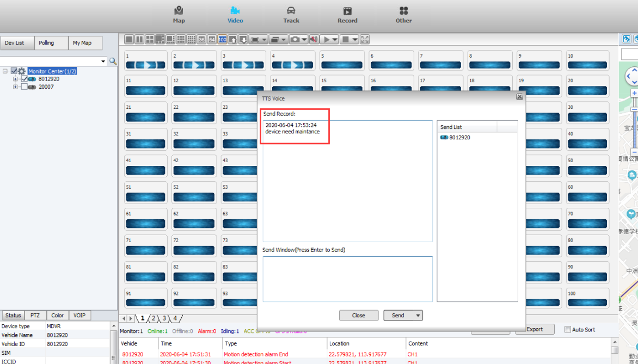The height and width of the screenshot is (364, 638).
Task: Select the sixteen-window grid layout icon
Action: pos(191,40)
